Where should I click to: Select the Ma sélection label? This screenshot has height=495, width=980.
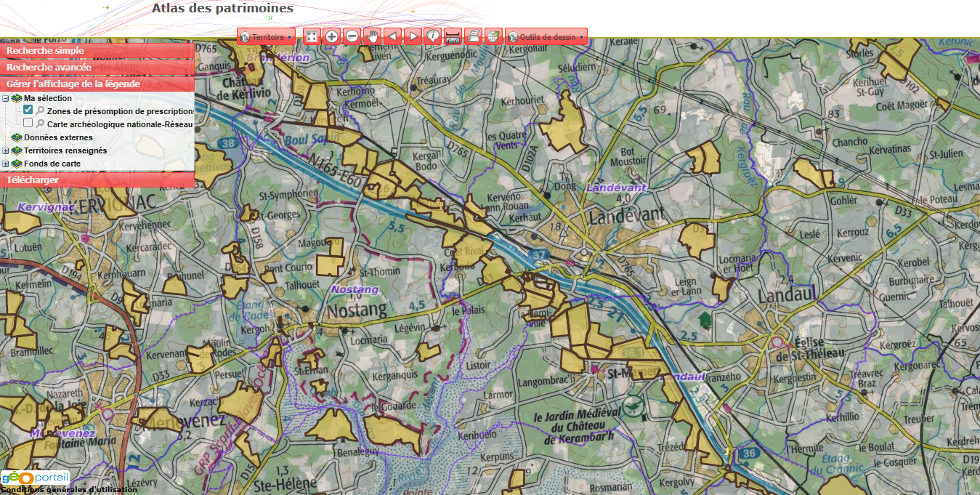pyautogui.click(x=48, y=98)
